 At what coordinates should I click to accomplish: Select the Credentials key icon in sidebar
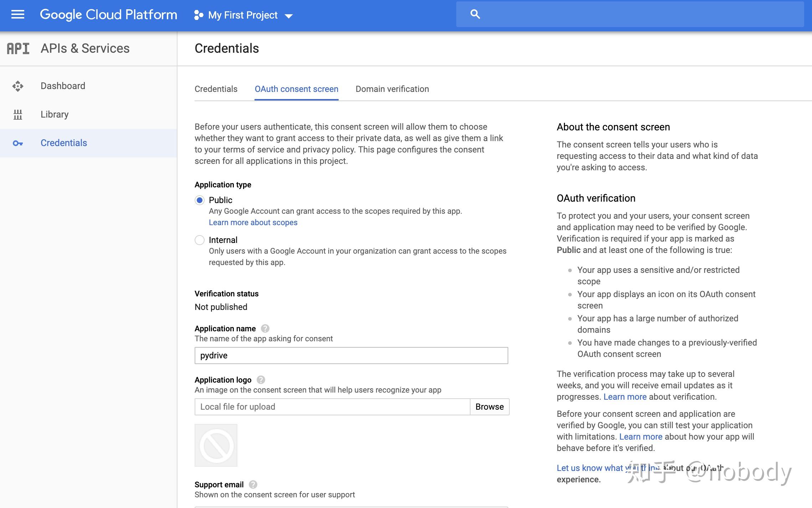[x=17, y=143]
